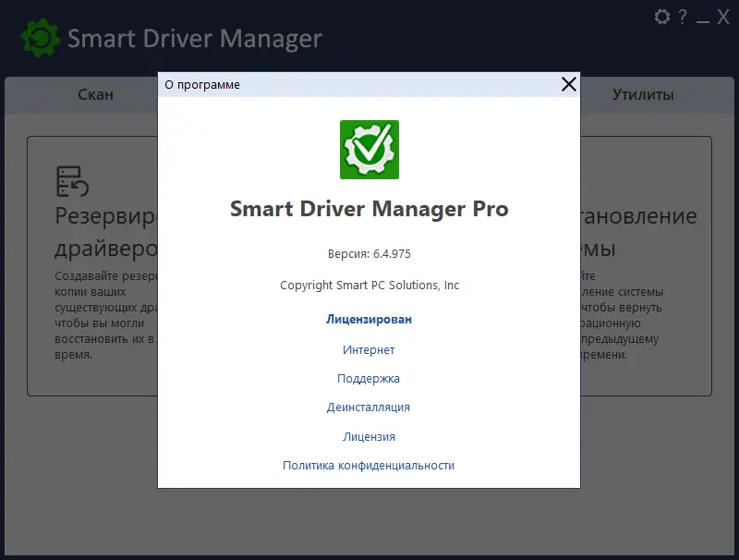This screenshot has width=739, height=560.
Task: Open the Лицензия link
Action: click(x=369, y=435)
